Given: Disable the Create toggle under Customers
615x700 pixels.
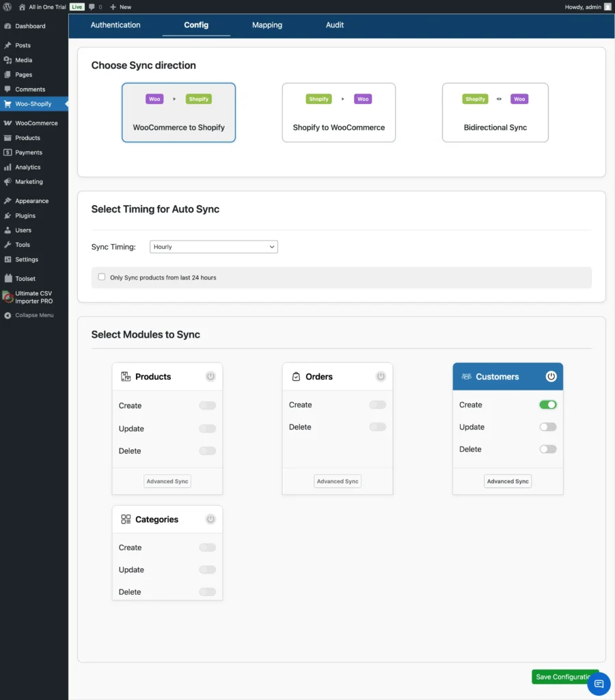Looking at the screenshot, I should (x=547, y=404).
